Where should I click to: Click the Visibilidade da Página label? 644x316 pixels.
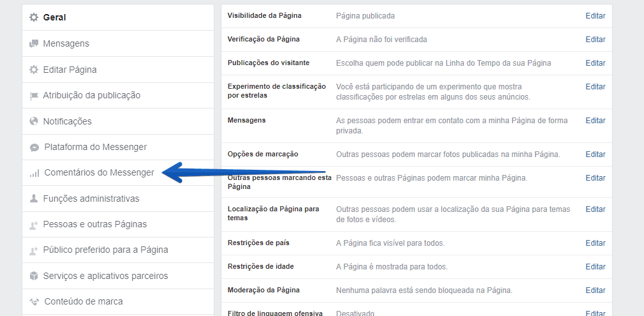tap(264, 15)
